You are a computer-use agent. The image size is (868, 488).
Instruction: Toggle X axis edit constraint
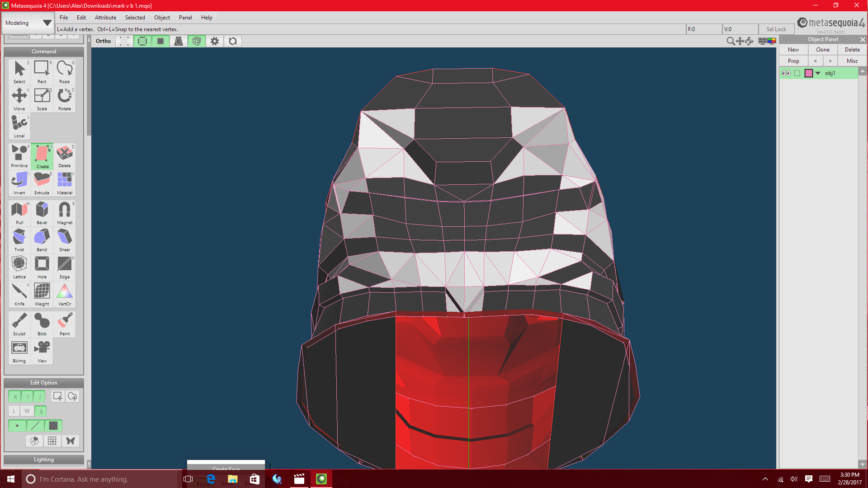click(x=15, y=397)
